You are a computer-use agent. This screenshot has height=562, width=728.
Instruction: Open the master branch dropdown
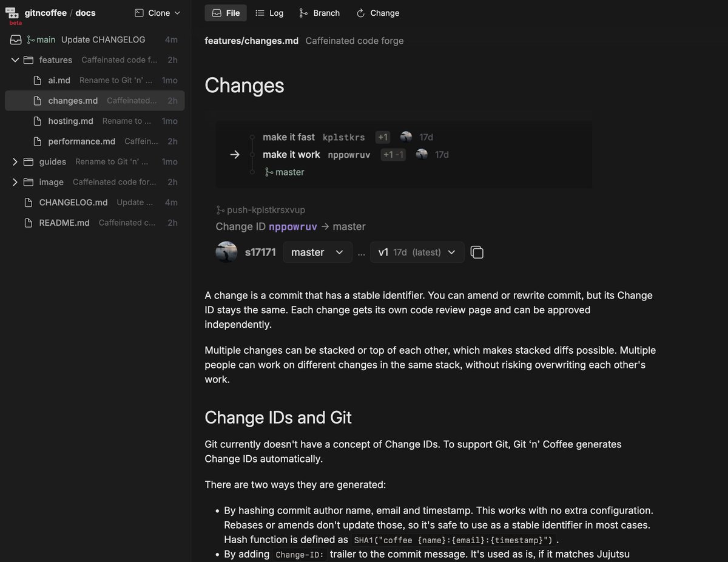click(x=317, y=252)
